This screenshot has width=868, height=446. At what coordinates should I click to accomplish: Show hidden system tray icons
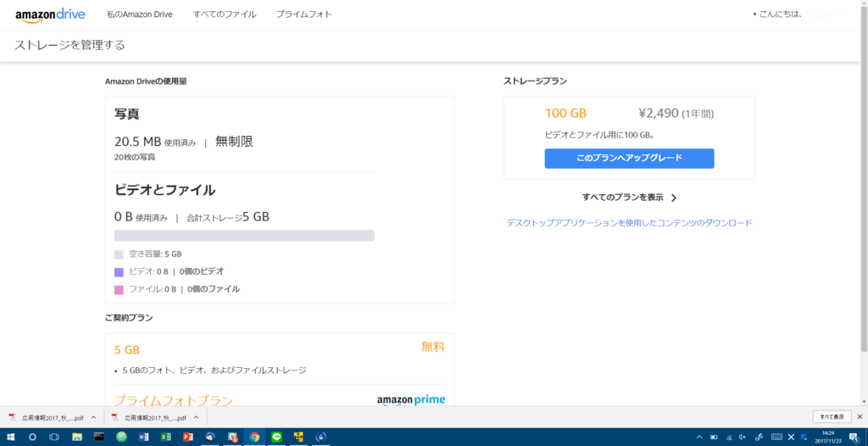pos(699,437)
